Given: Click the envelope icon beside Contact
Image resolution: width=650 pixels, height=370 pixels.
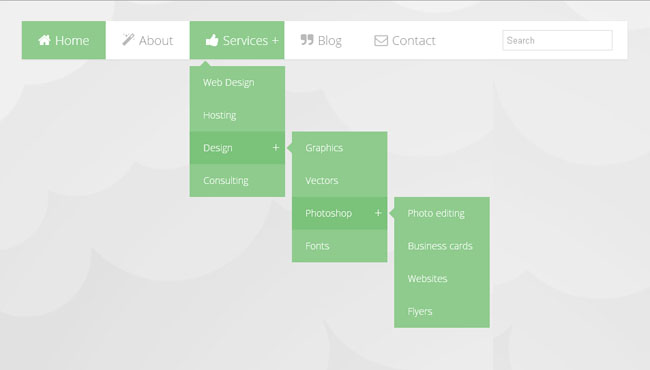Looking at the screenshot, I should (381, 41).
